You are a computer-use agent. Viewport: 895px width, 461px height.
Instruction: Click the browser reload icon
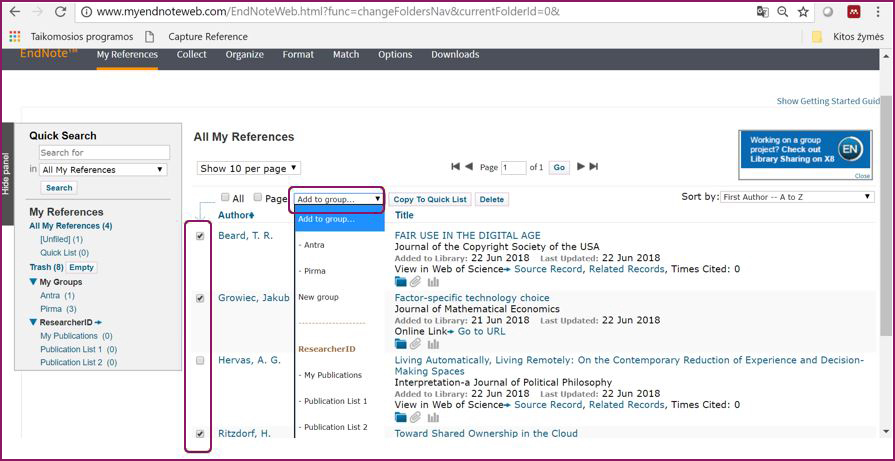pos(60,12)
